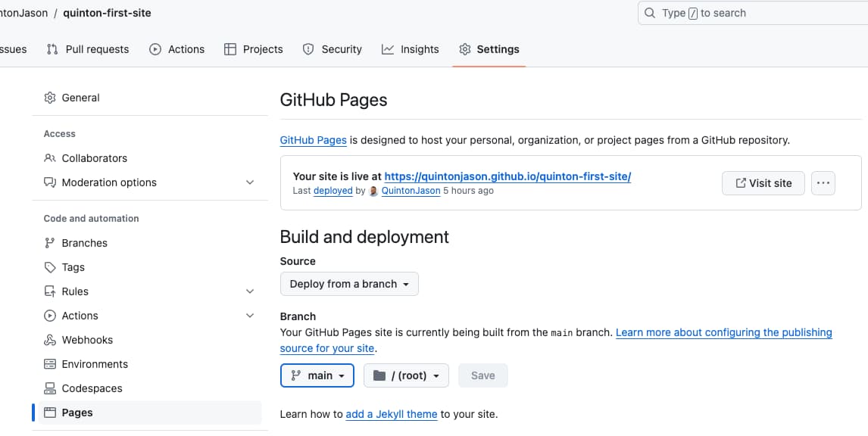
Task: Click the General gear icon in sidebar
Action: pos(50,98)
